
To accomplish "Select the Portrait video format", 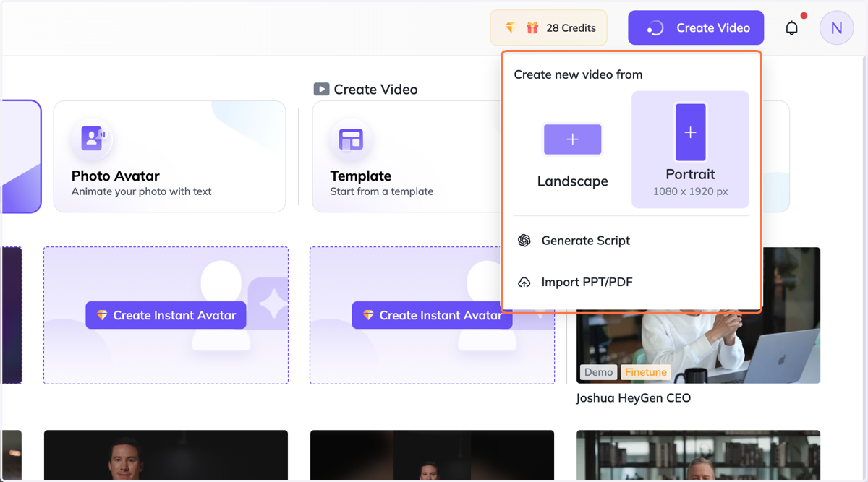I will click(x=690, y=150).
